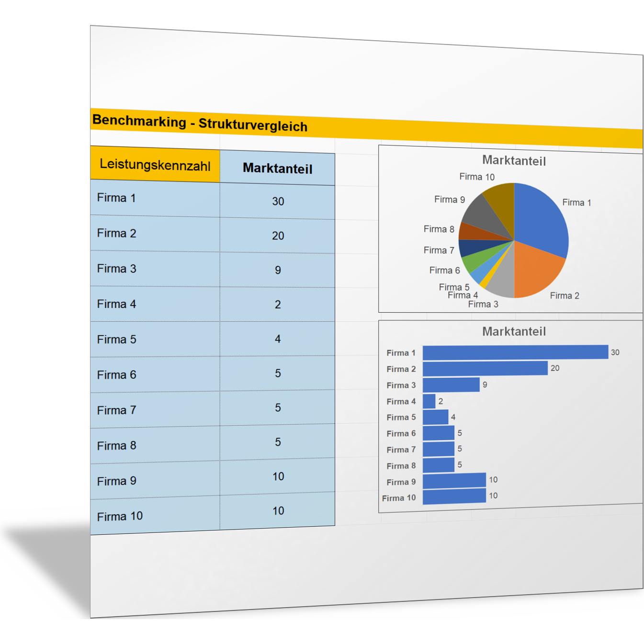644x644 pixels.
Task: Select the Firma 4 bar showing 2
Action: click(429, 401)
